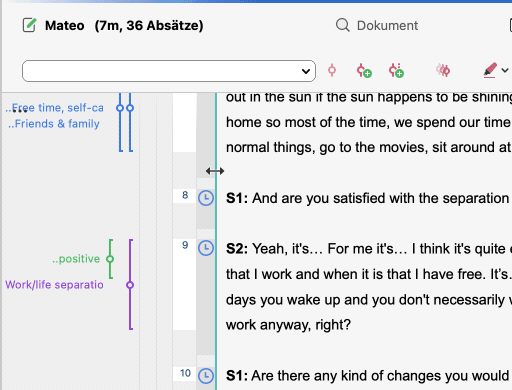Select the Work/life separation code label

[54, 285]
